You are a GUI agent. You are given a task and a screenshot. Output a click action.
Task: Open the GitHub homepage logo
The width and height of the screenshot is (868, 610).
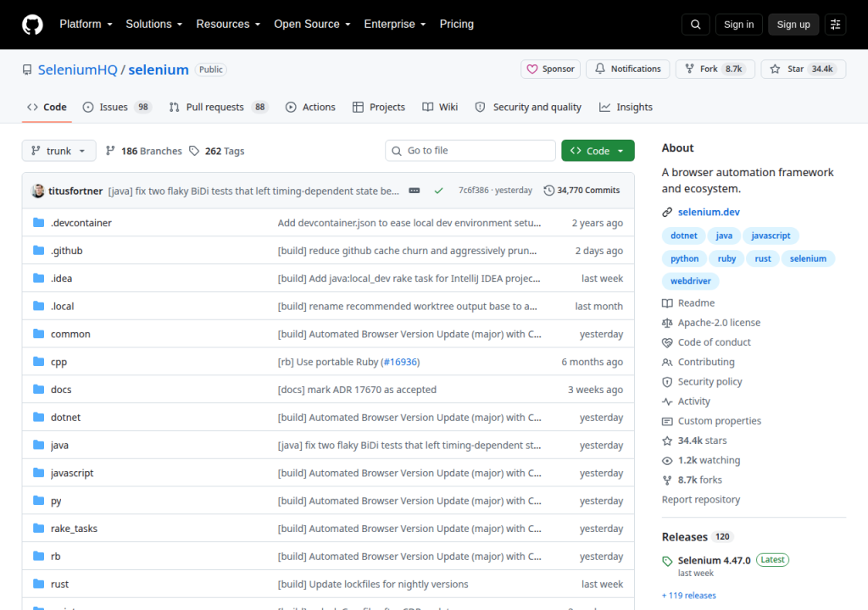[x=32, y=25]
